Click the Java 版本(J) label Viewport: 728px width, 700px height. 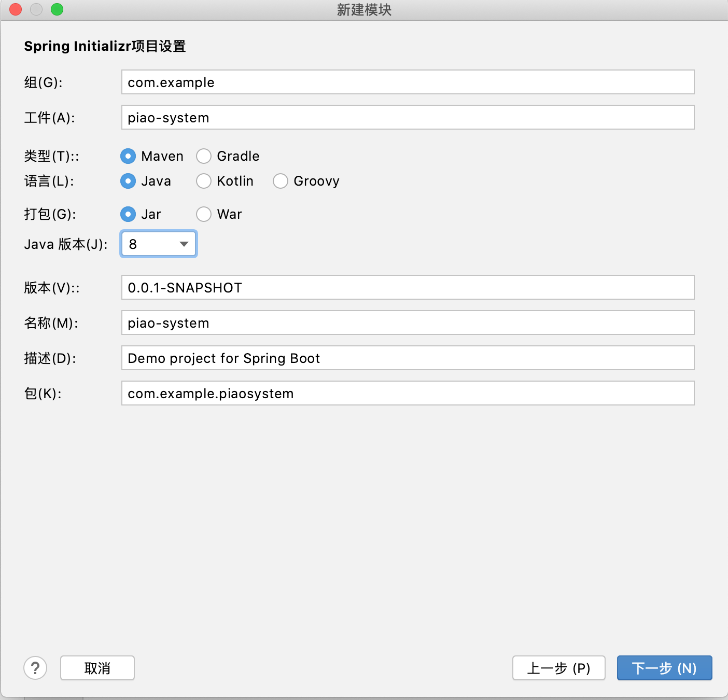tap(66, 244)
